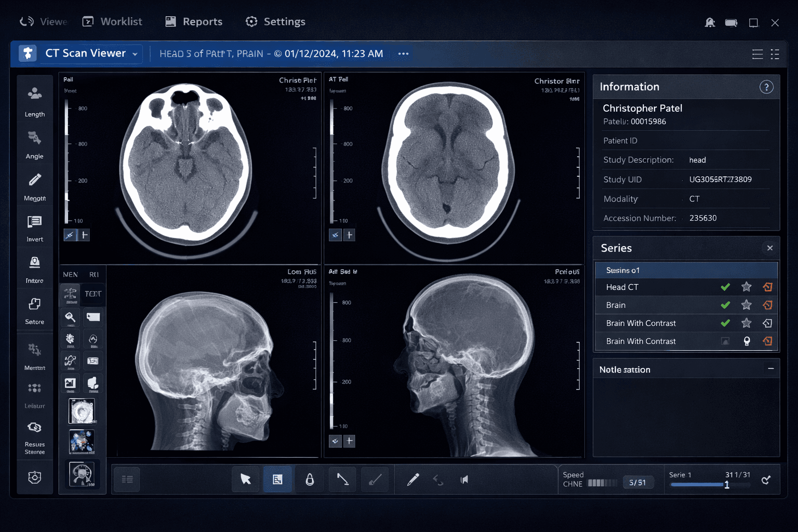Screen dimensions: 798x532
Task: Select the Length measurement tool
Action: (34, 101)
